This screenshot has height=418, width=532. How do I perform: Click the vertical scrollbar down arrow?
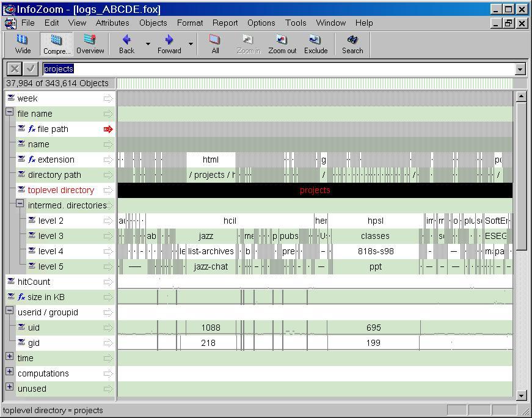(x=521, y=395)
